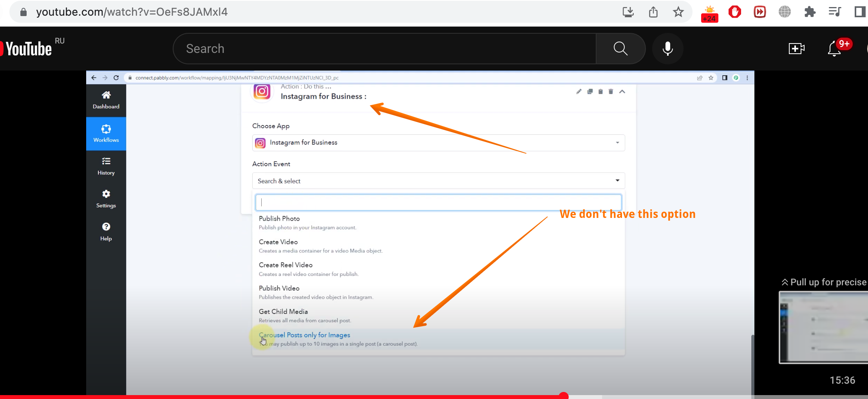868x399 pixels.
Task: Open the weather extension showing +24
Action: pos(709,14)
